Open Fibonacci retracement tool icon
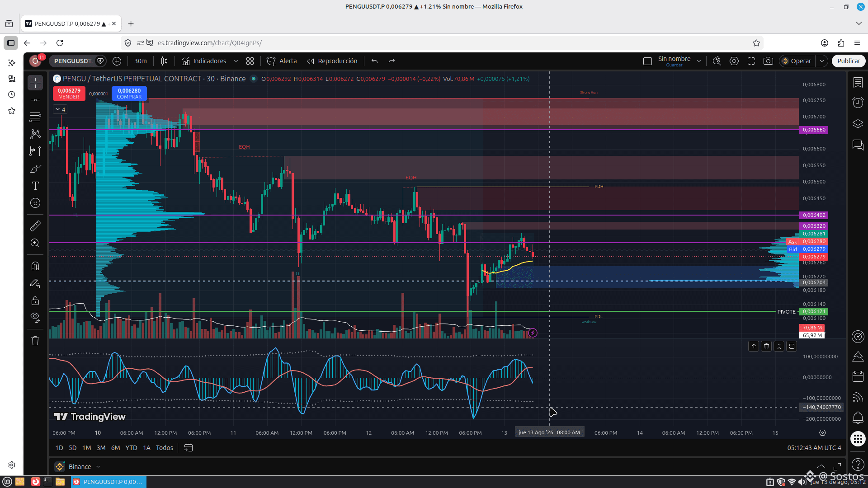The image size is (868, 488). click(35, 117)
